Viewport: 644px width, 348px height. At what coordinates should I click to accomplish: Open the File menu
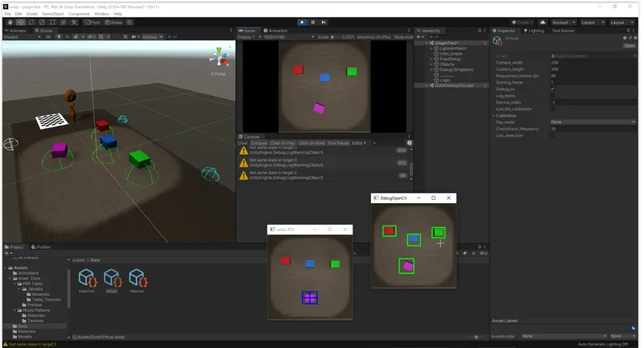7,14
